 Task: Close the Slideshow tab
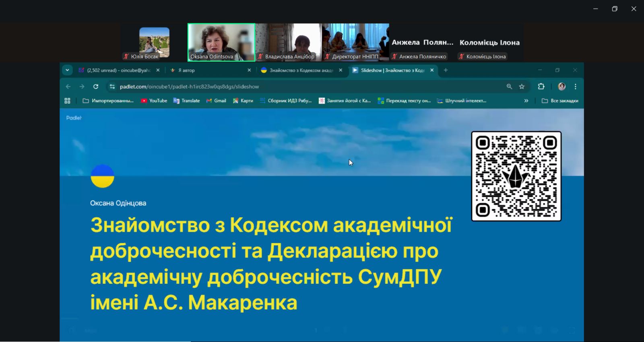(x=432, y=70)
